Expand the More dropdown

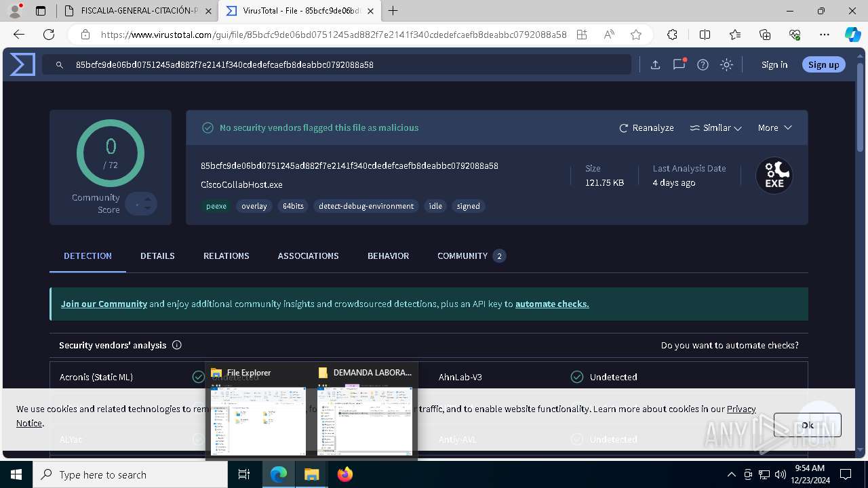774,127
